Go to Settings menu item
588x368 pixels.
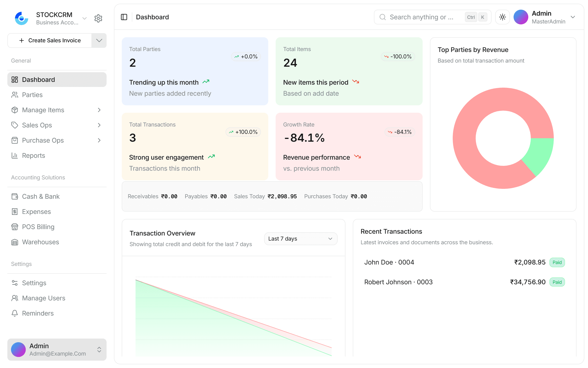[57, 283]
